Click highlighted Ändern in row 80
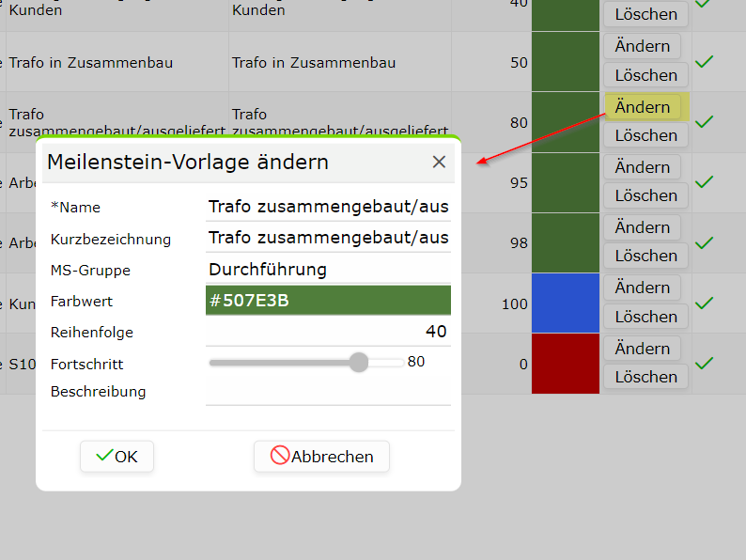The height and width of the screenshot is (560, 746). (642, 106)
